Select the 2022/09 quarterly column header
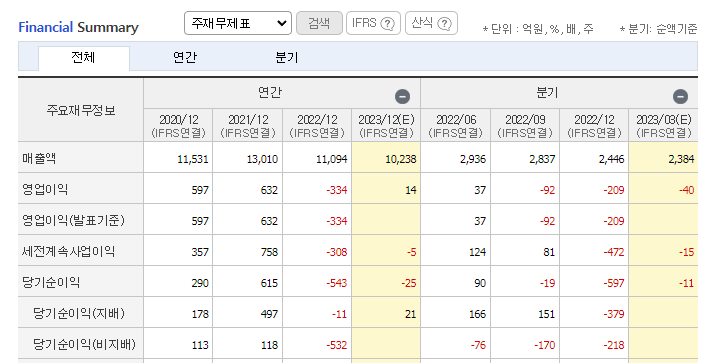The height and width of the screenshot is (363, 708). coord(525,126)
